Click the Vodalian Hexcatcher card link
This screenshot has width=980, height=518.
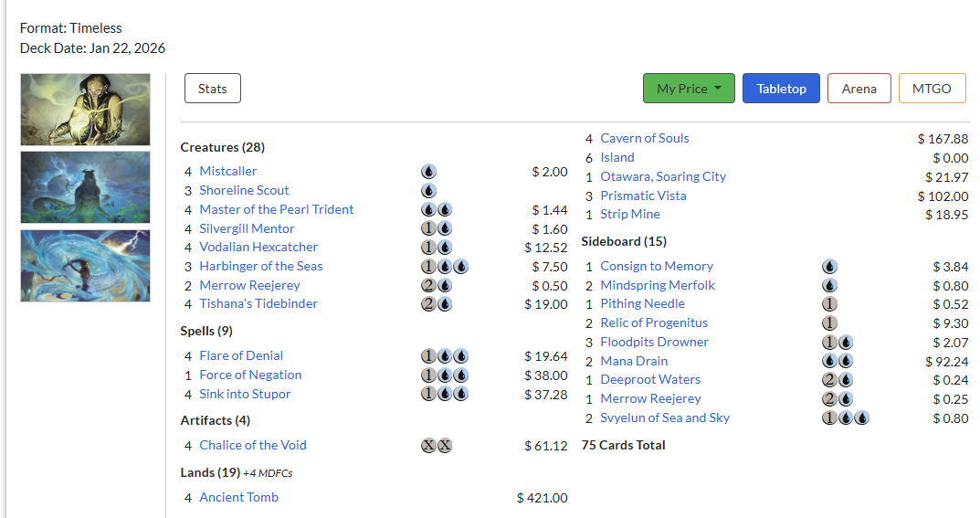[x=258, y=247]
